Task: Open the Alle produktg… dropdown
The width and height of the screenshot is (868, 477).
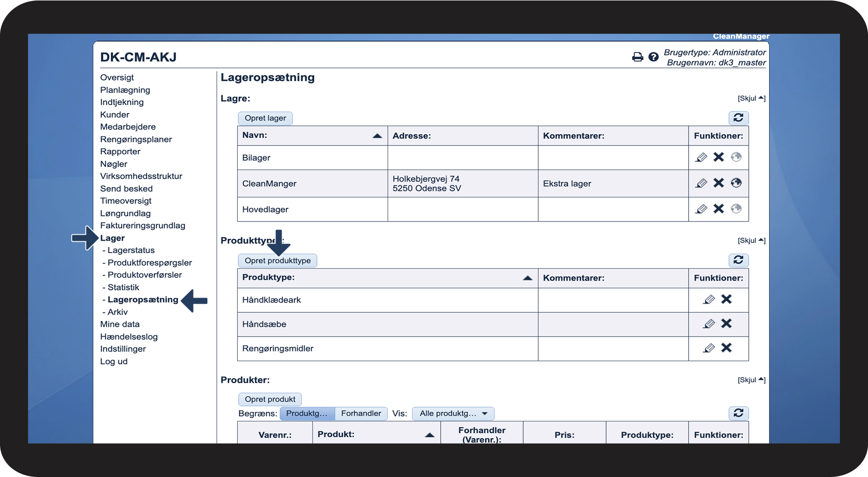Action: pyautogui.click(x=453, y=414)
